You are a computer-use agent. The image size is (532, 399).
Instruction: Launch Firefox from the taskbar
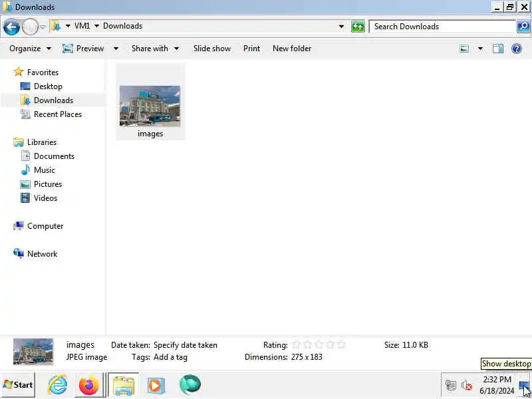click(x=88, y=385)
